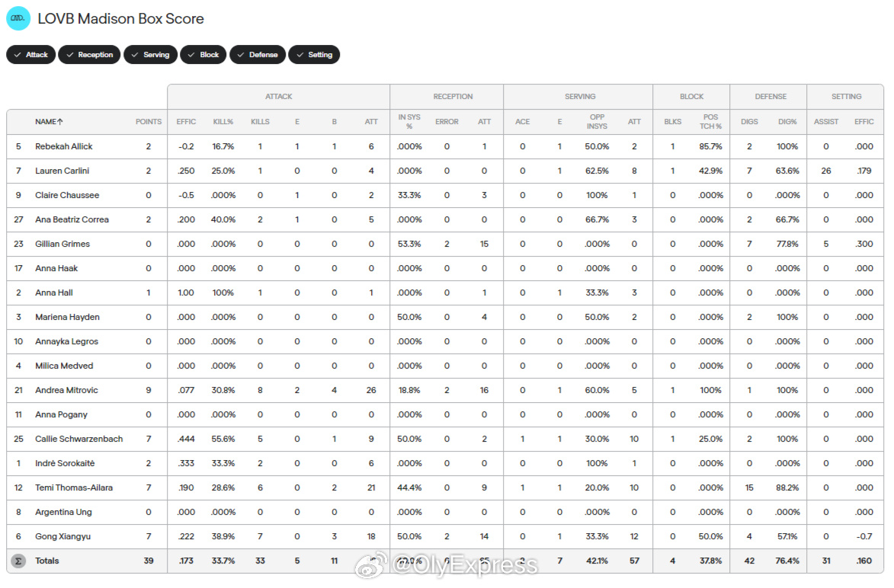Click Anna Hall's 1.00 attack efficiency
Viewport: 894px width, 588px height.
pos(186,293)
